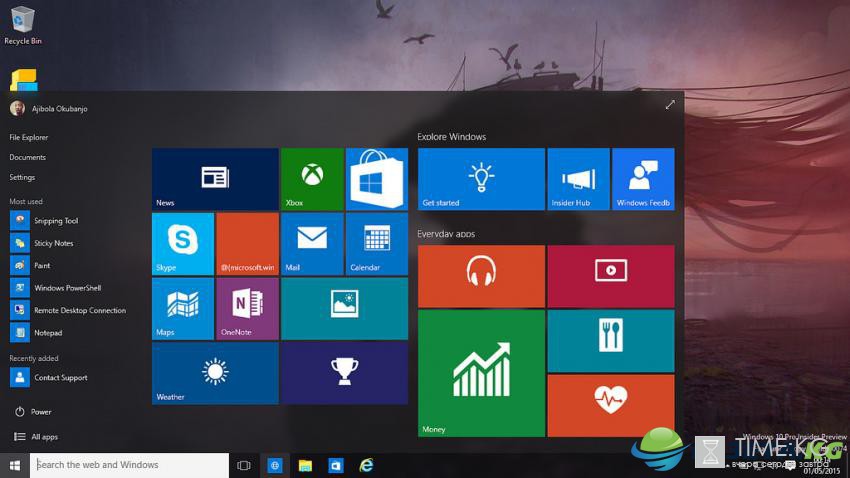
Task: Focus the Search the web and Windows box
Action: pos(130,466)
